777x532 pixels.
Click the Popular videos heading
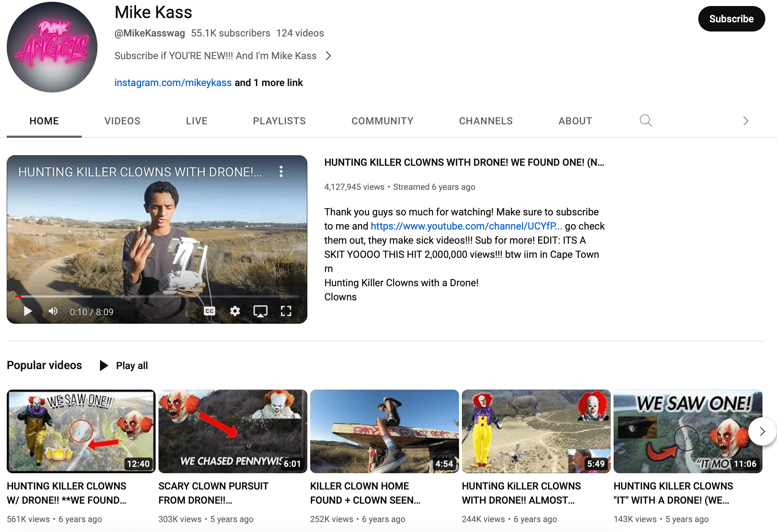(44, 365)
